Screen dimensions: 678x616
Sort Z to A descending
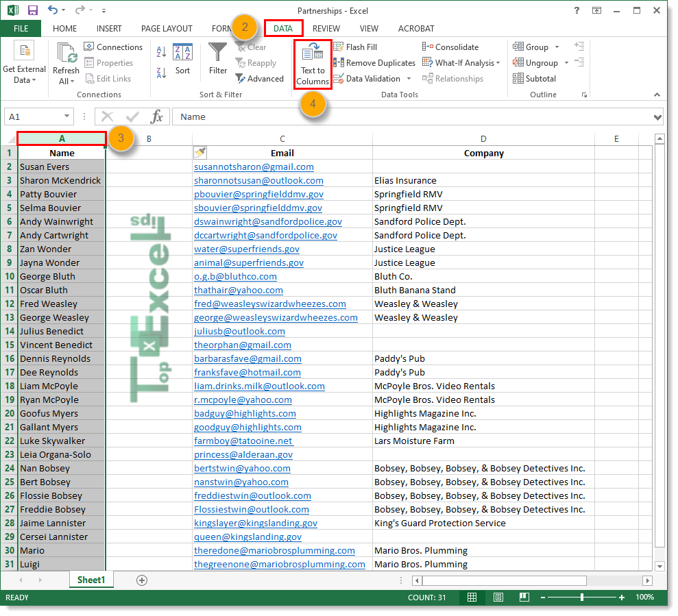coord(161,73)
